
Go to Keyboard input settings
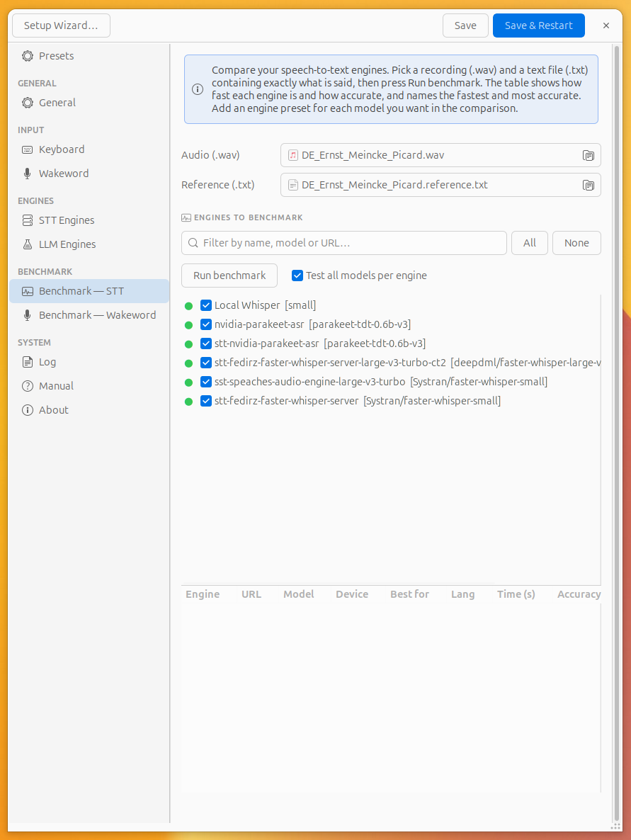[x=89, y=149]
